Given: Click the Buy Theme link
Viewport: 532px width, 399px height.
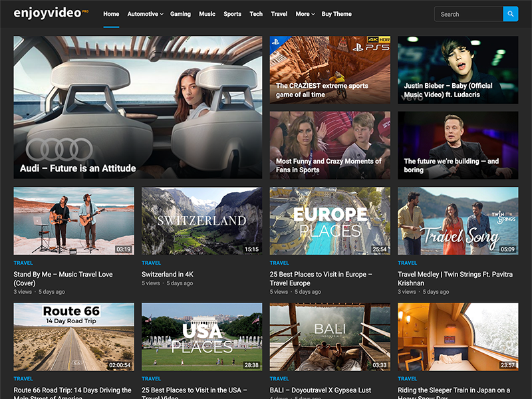Looking at the screenshot, I should 336,13.
